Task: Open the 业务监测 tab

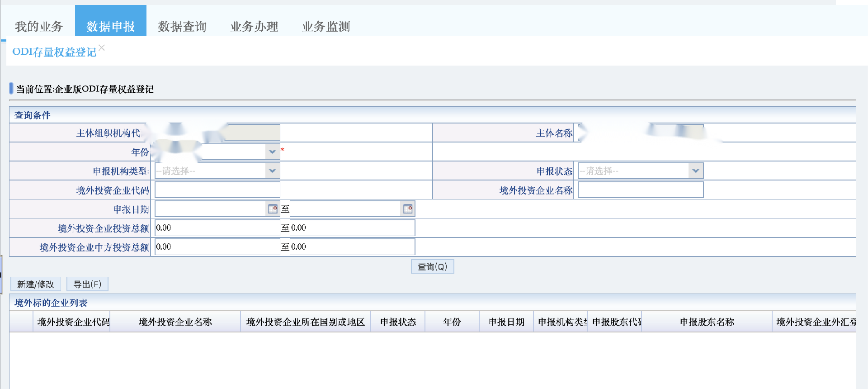Action: (x=326, y=26)
